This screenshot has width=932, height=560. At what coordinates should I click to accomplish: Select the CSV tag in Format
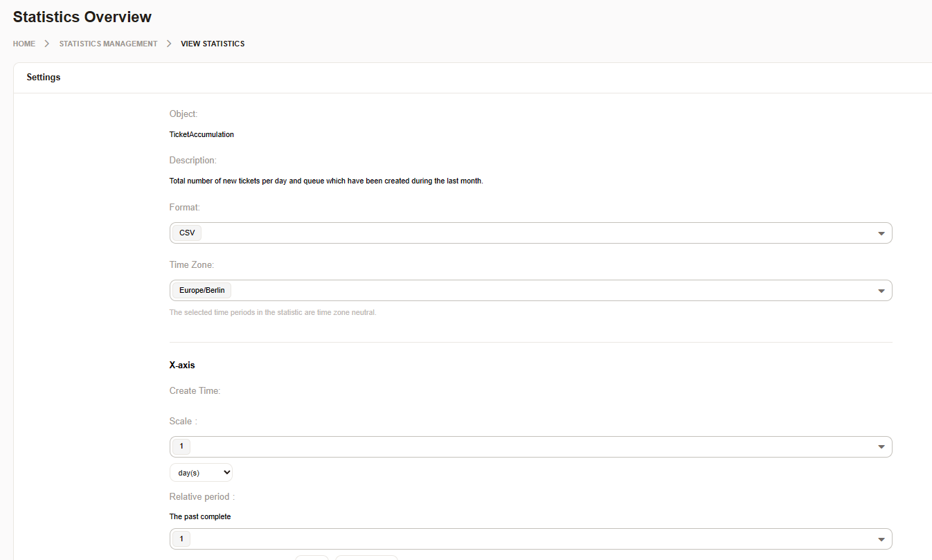click(187, 233)
